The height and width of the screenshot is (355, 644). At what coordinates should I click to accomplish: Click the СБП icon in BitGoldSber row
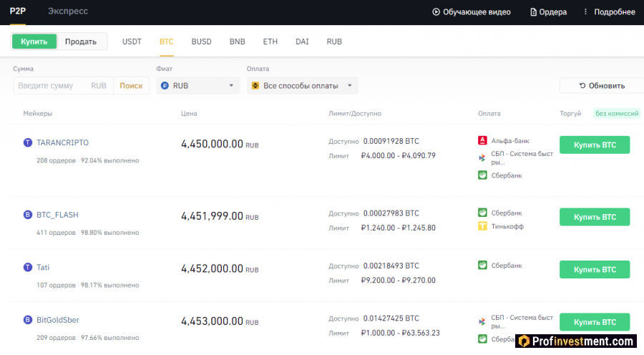tap(482, 322)
